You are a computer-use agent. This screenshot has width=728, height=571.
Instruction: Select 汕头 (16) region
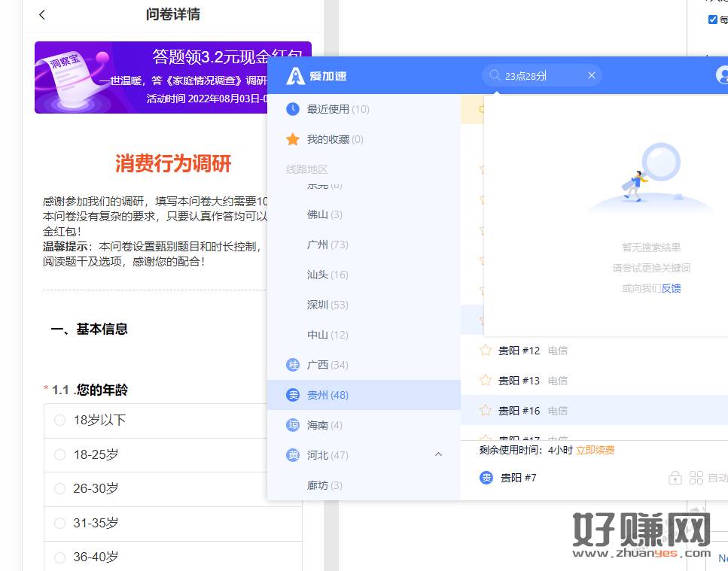pos(364,275)
